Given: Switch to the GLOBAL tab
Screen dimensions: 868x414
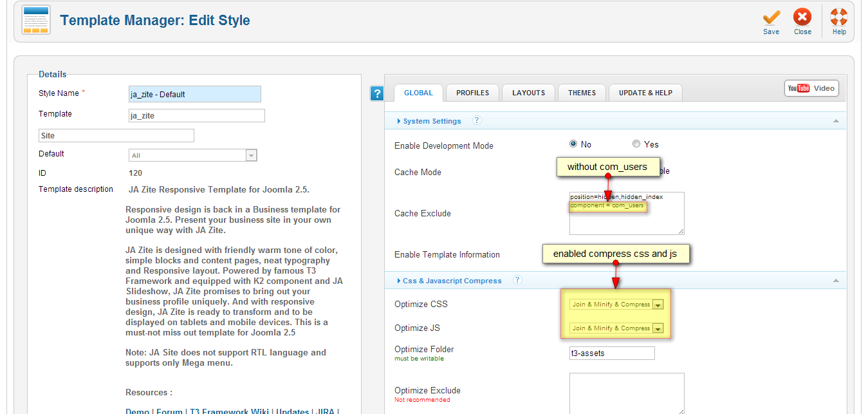Looking at the screenshot, I should (418, 93).
